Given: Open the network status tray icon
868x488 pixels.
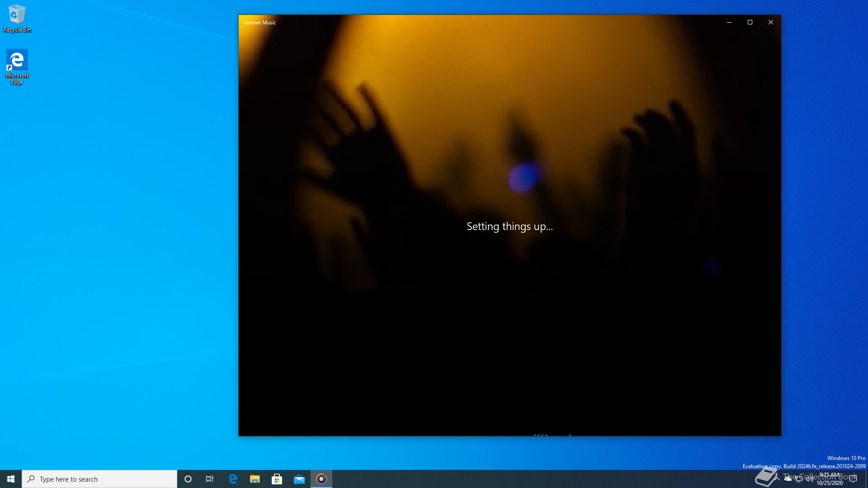Looking at the screenshot, I should pos(799,479).
